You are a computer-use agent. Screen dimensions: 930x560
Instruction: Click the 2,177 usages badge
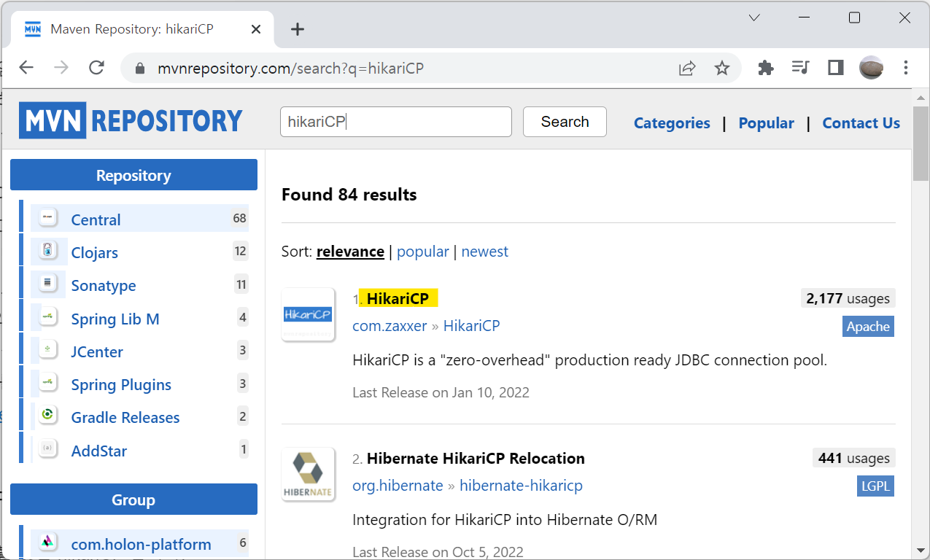pyautogui.click(x=848, y=298)
